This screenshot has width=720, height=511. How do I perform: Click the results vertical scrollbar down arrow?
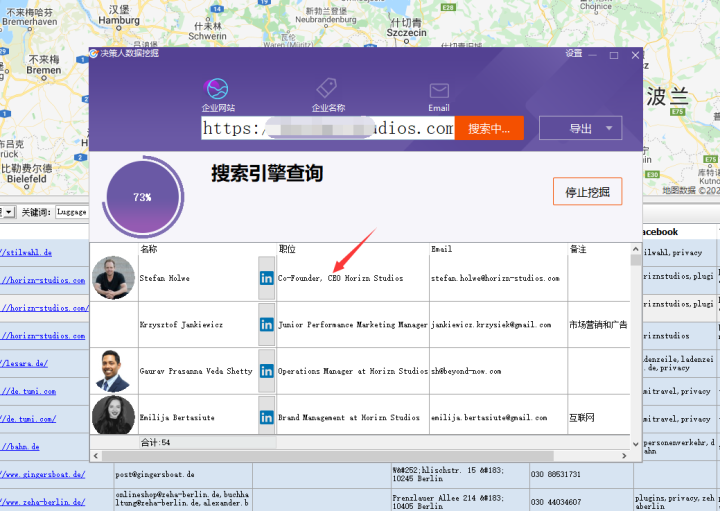pyautogui.click(x=636, y=444)
